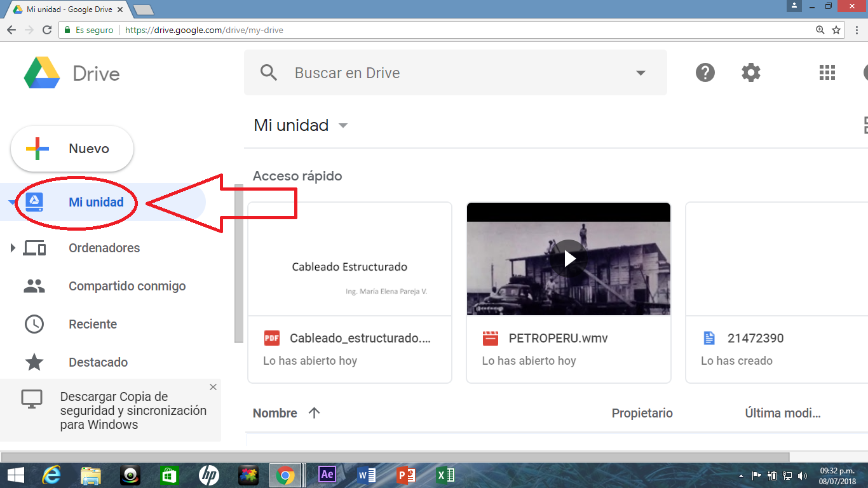Screen dimensions: 868x488
Task: Open the Mi unidad title dropdown
Action: [343, 125]
